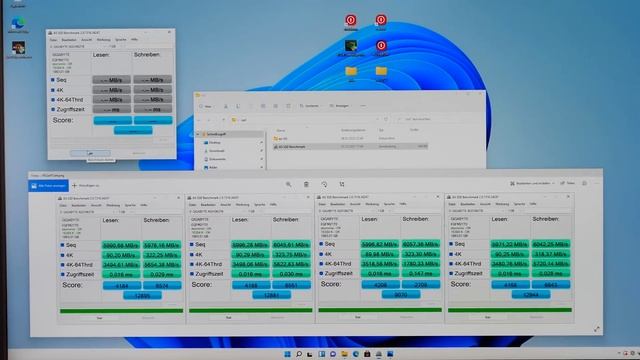Click Hinzufügen zu in Photos toolbar
The height and width of the screenshot is (360, 640).
point(86,186)
